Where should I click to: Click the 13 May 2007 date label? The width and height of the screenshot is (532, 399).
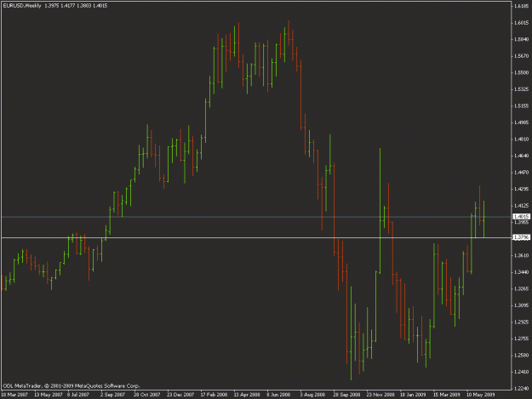[49, 395]
